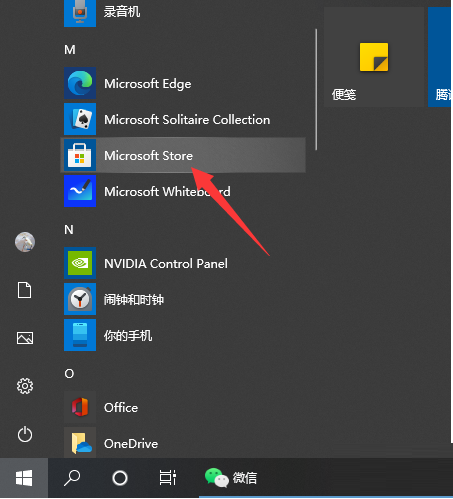Open 你的手机 phone app icon

point(80,335)
